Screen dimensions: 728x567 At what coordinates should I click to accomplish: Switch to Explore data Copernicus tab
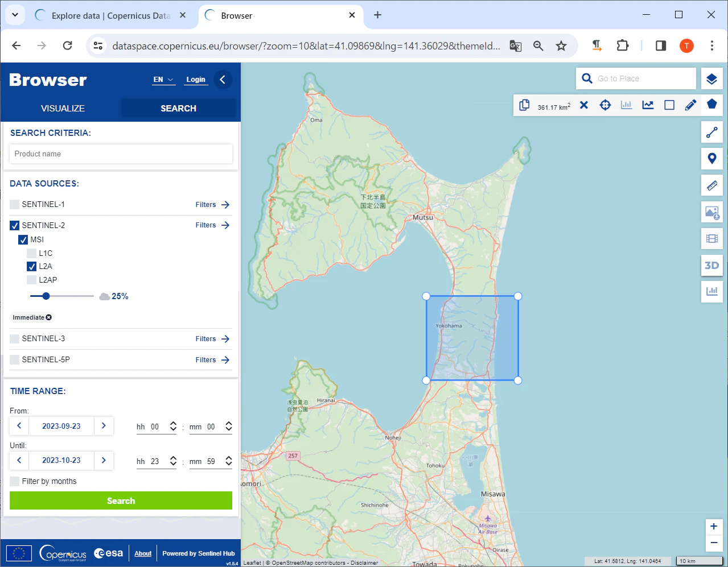click(110, 15)
